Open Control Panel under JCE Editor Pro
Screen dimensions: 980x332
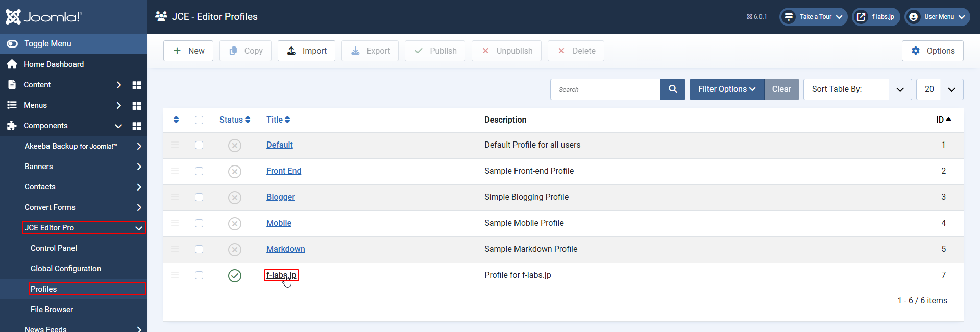point(54,248)
